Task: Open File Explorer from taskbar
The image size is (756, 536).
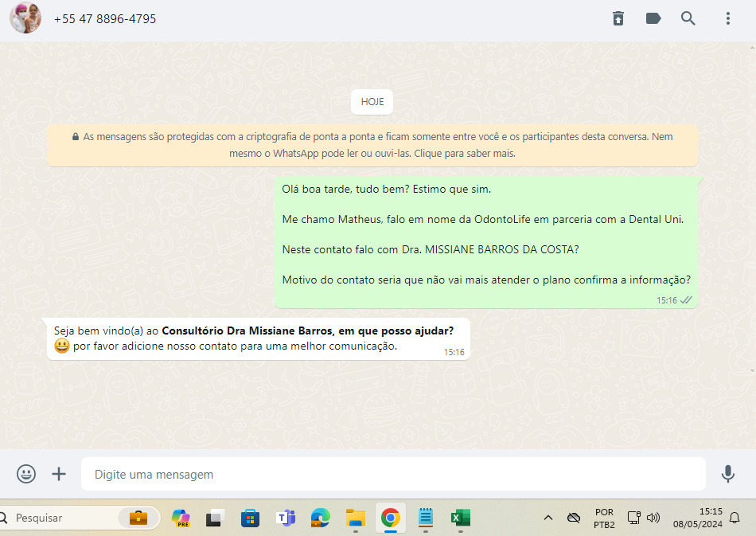Action: click(x=355, y=518)
